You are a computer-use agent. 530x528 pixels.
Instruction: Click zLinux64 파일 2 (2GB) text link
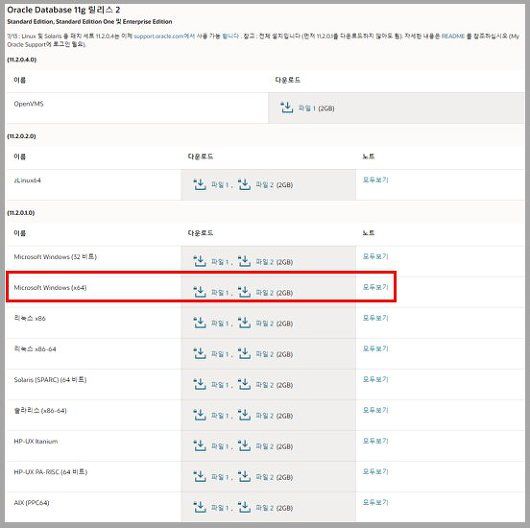(274, 185)
